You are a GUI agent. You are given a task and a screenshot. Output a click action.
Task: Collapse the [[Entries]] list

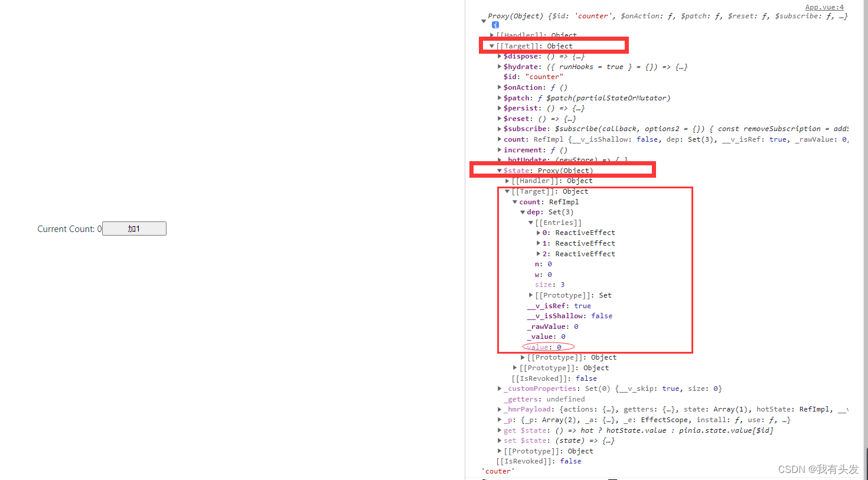click(x=531, y=223)
